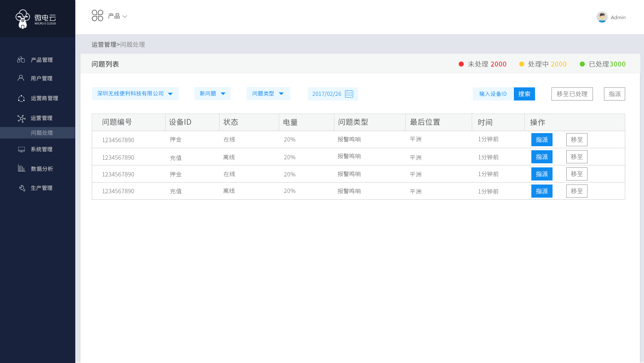Click 报警鸣响 in the third row
The image size is (644, 363).
(x=349, y=174)
